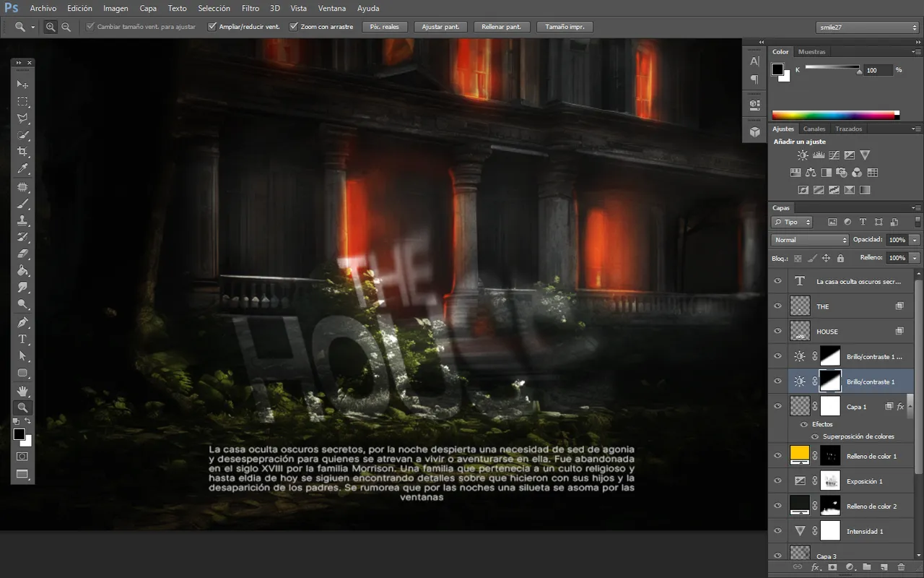
Task: Select the History Brush tool
Action: coord(22,237)
